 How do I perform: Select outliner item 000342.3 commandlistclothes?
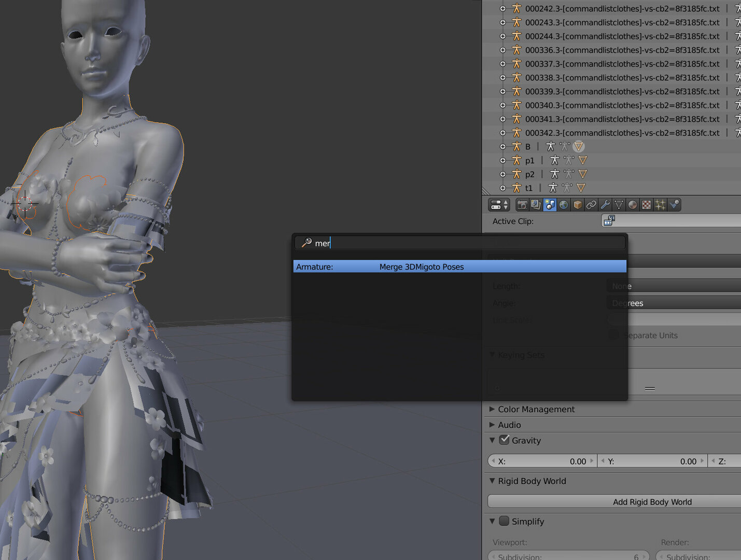[x=622, y=133]
